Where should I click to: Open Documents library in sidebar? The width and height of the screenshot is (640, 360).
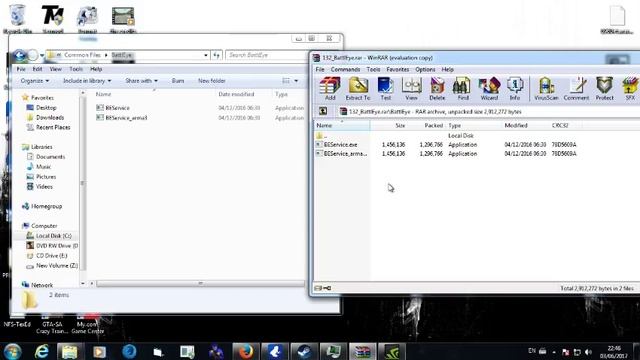click(46, 157)
